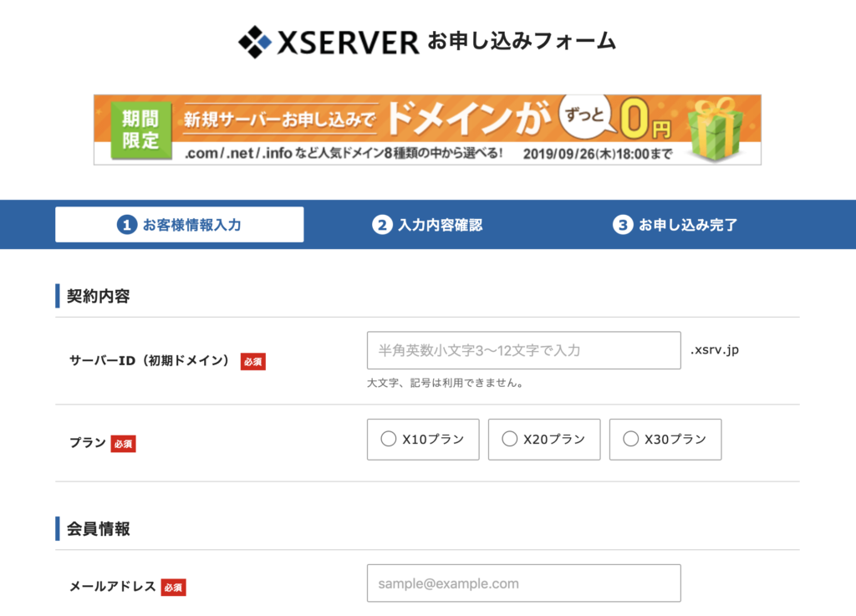Viewport: 856px width, 616px height.
Task: Click the 必須 badge beside プラン
Action: tap(124, 444)
